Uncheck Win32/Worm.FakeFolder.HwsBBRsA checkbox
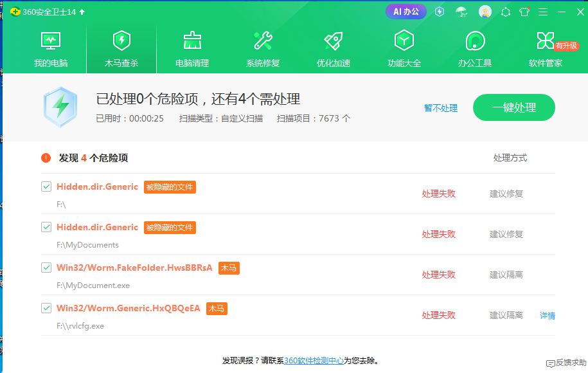Image resolution: width=588 pixels, height=373 pixels. click(46, 268)
